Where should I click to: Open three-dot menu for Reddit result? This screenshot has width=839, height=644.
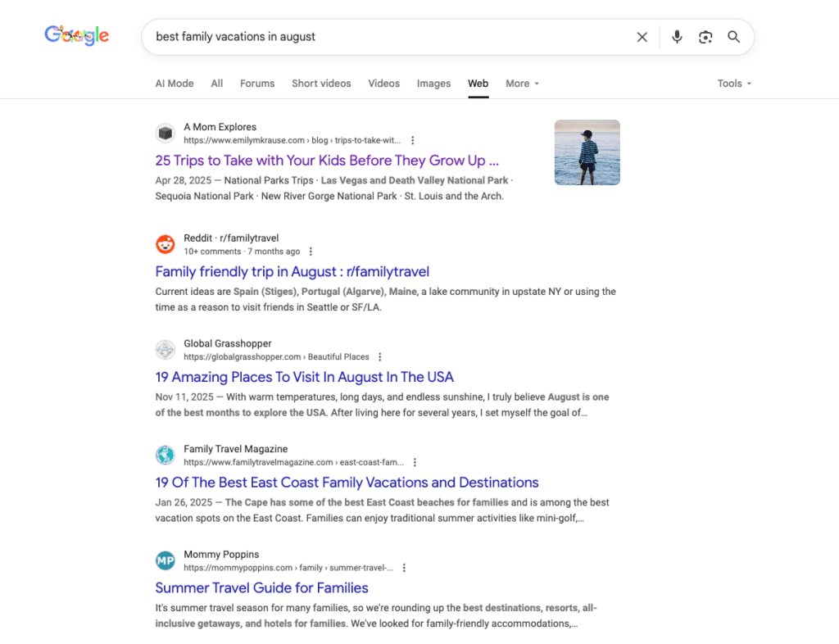[x=311, y=252]
